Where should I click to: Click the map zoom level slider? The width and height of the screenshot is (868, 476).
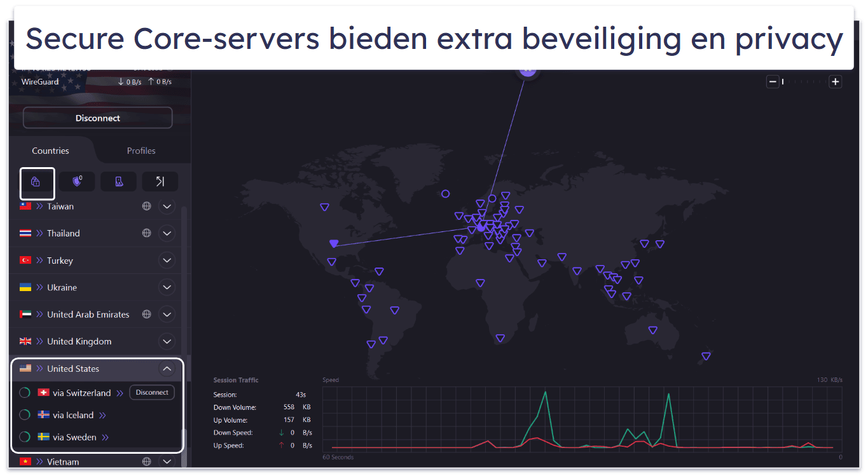(804, 81)
